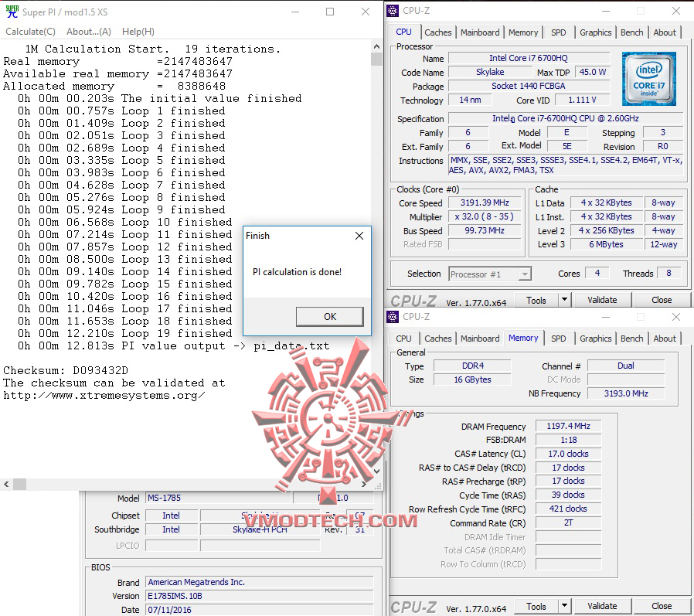Switch to Graphics tab in top CPU-Z window
Screen dimensions: 694x616
[x=595, y=32]
